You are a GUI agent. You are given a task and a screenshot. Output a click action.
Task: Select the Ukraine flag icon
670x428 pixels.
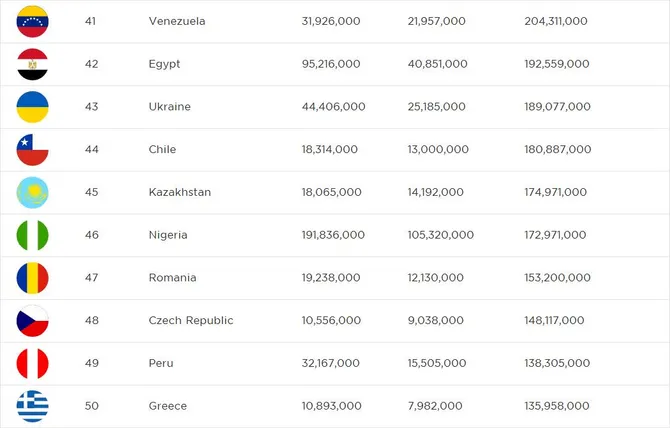tap(32, 107)
